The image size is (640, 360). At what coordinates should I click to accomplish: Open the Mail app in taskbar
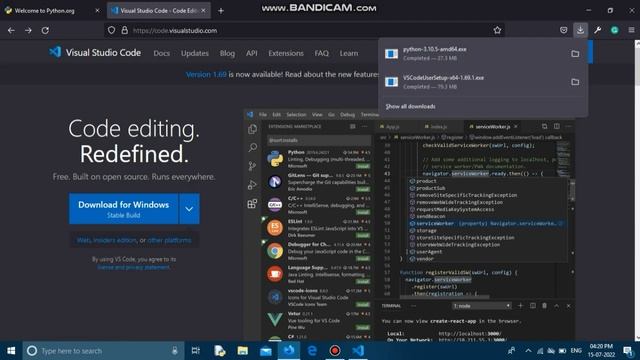pos(266,351)
